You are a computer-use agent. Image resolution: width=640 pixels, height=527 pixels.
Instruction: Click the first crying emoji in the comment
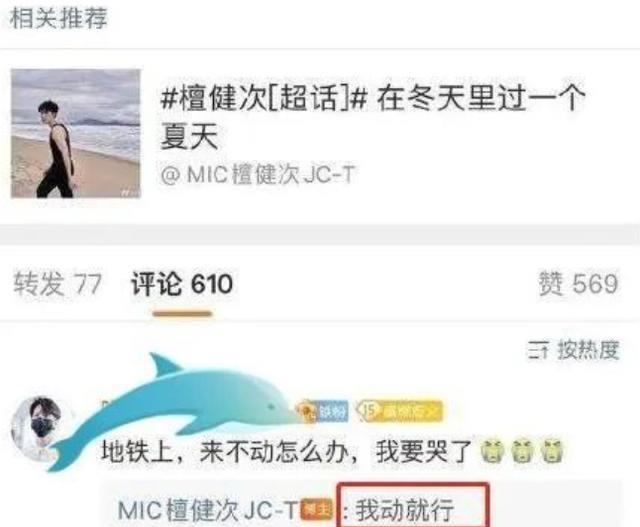[493, 451]
